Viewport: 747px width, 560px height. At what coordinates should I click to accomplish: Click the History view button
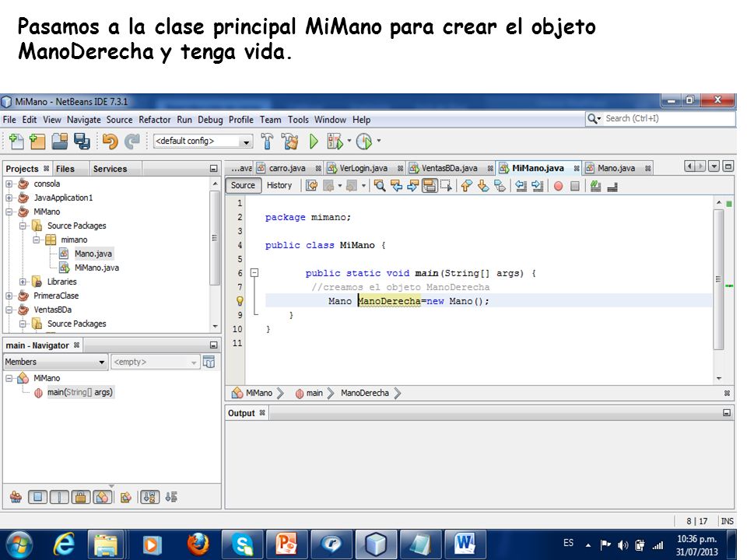[x=279, y=185]
